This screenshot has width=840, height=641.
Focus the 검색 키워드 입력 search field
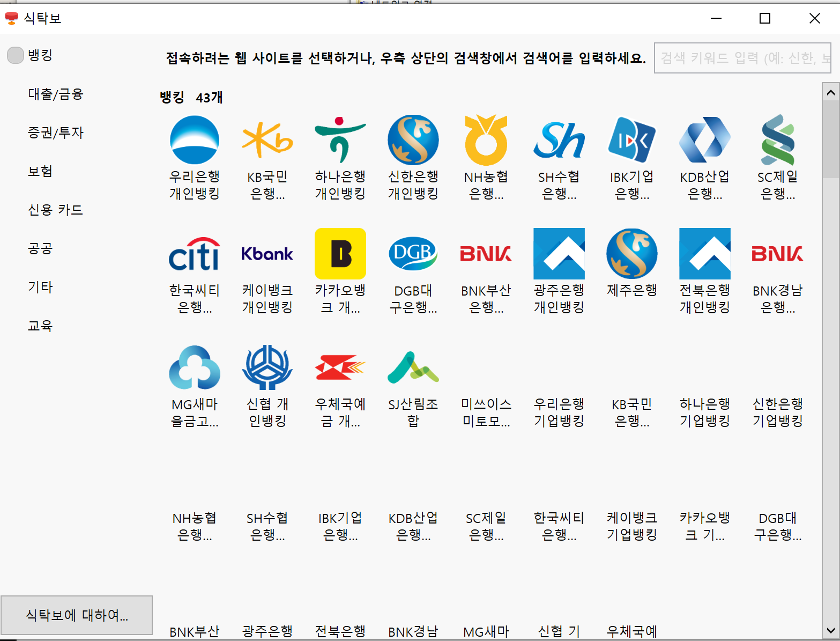point(742,58)
